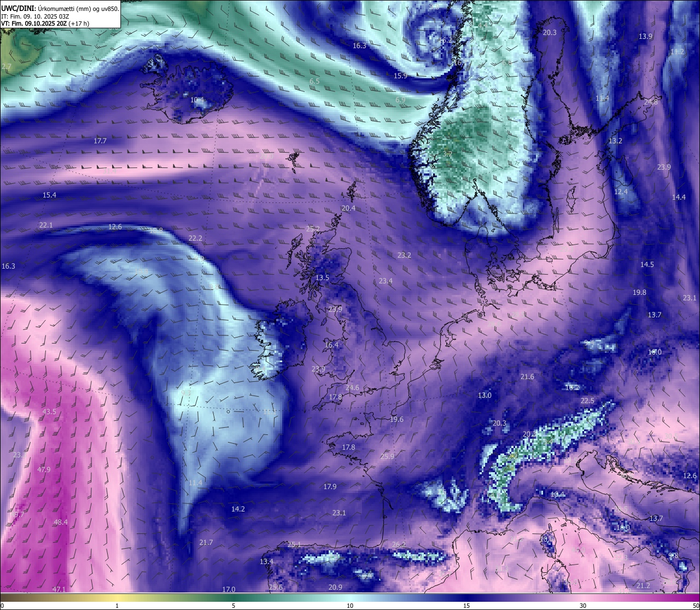Select the 12.4 value over Latvia
The height and width of the screenshot is (610, 700).
(x=621, y=191)
